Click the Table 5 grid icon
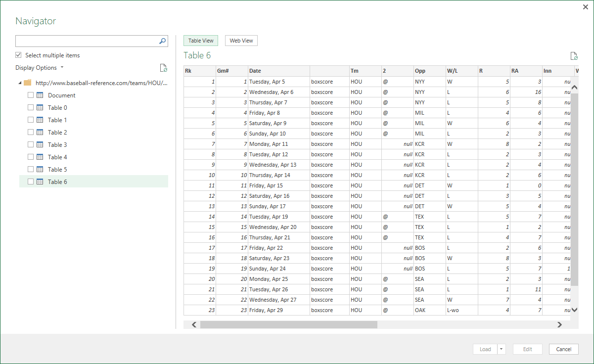Image resolution: width=594 pixels, height=364 pixels. [x=40, y=169]
